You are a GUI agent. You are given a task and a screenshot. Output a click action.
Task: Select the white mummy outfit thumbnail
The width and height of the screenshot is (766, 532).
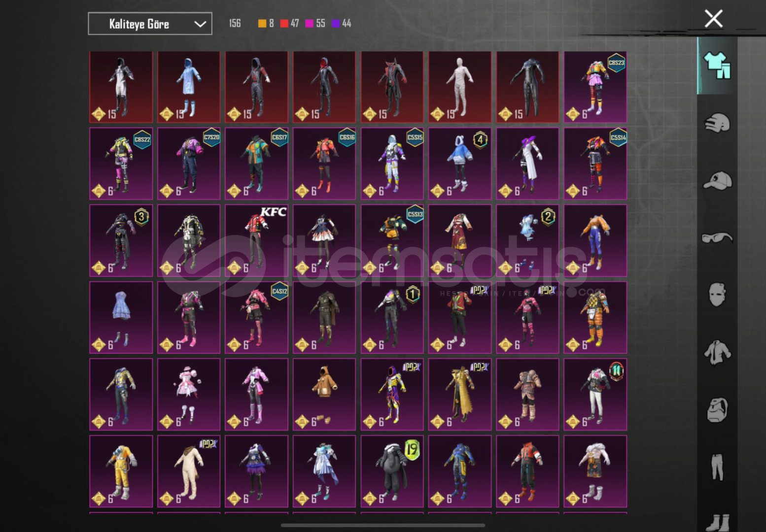(x=459, y=87)
